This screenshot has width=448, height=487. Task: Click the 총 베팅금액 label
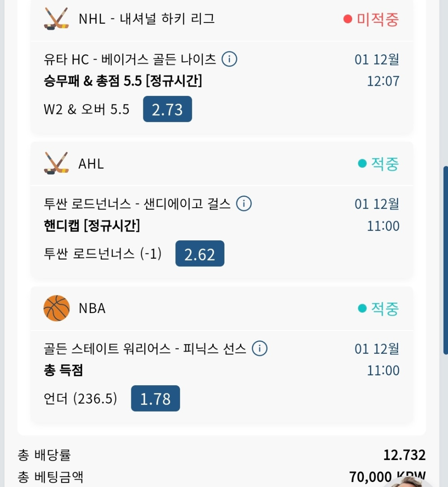coord(50,477)
